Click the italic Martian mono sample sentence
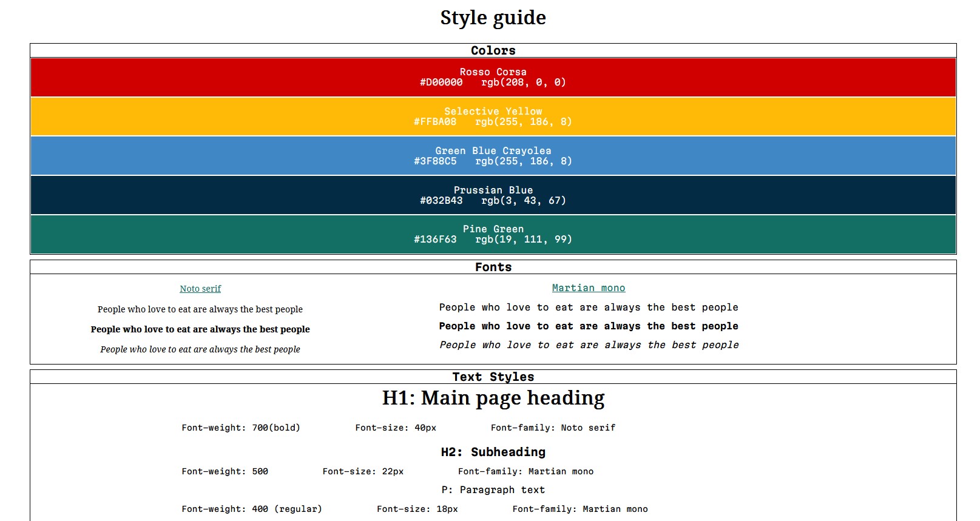The width and height of the screenshot is (980, 521). [x=589, y=345]
